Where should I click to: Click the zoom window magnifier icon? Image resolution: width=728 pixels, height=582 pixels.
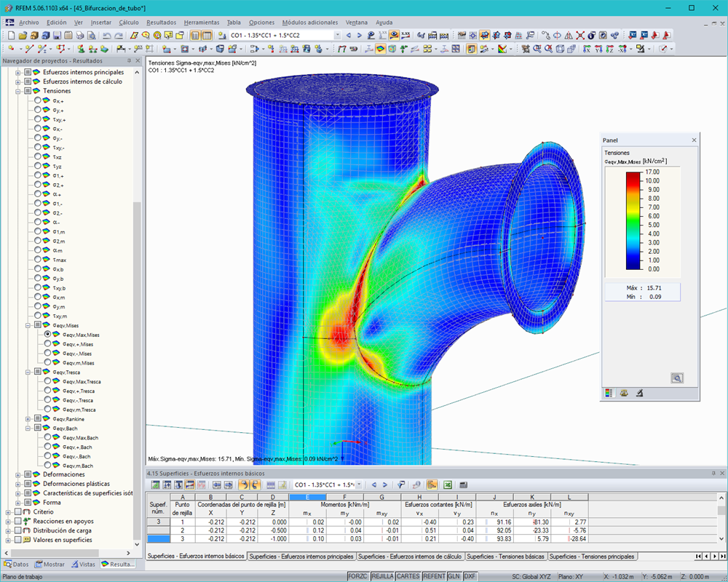(x=537, y=49)
